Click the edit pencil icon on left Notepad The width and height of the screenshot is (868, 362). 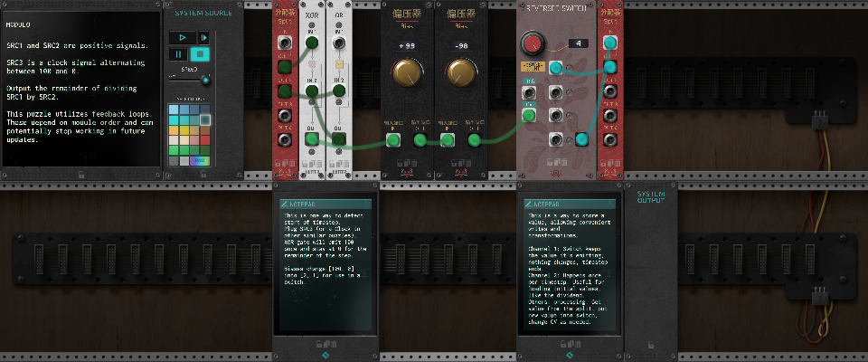point(285,204)
